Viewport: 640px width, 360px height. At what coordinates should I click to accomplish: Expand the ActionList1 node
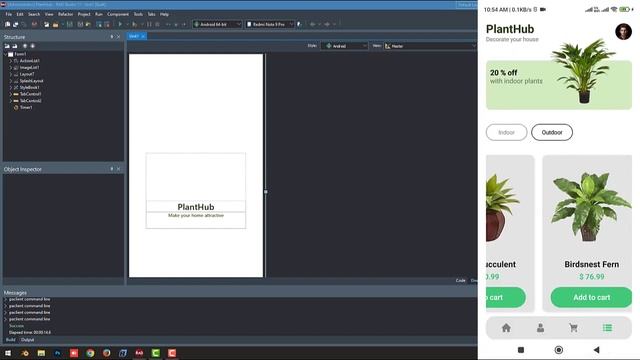11,61
